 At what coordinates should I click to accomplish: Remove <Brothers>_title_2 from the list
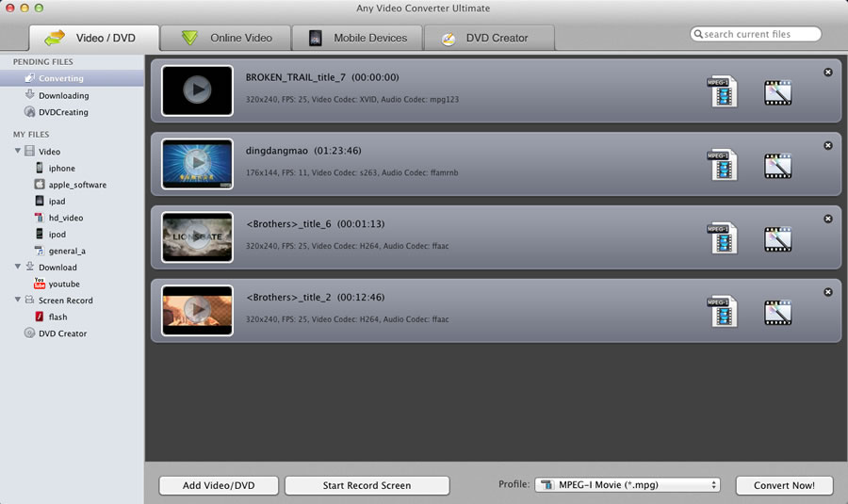828,292
